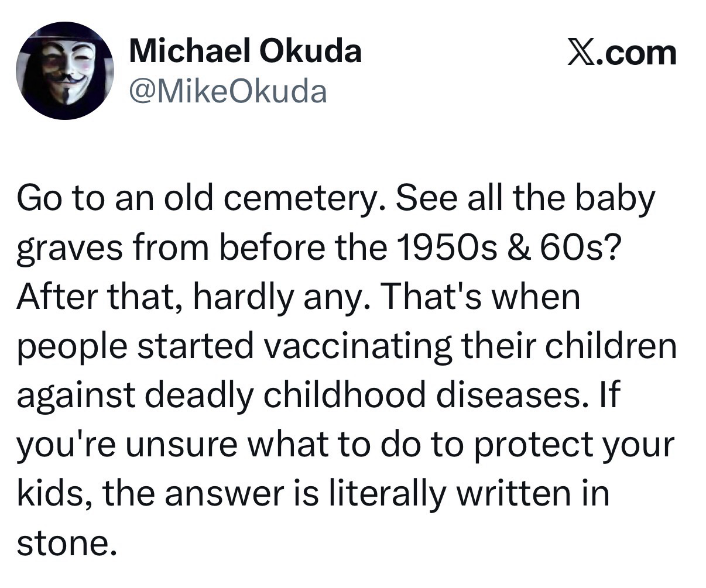Viewport: 706px width, 588px height.
Task: Open the Michael Okuda display name
Action: [x=245, y=51]
